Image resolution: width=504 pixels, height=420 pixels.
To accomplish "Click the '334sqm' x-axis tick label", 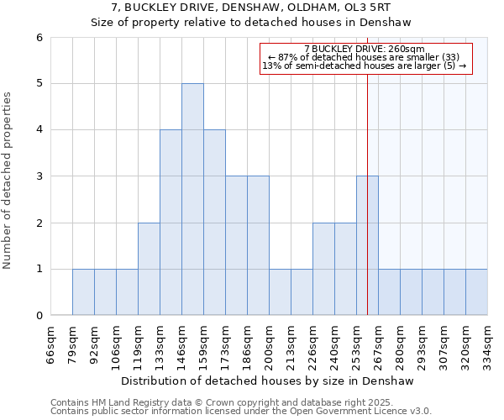I will (x=487, y=348).
